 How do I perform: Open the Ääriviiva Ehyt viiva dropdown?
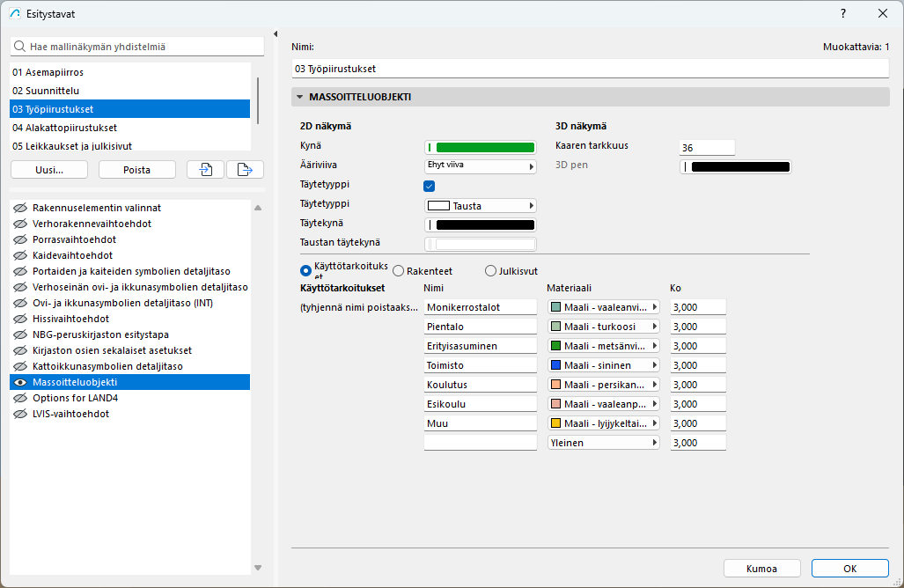(x=481, y=166)
